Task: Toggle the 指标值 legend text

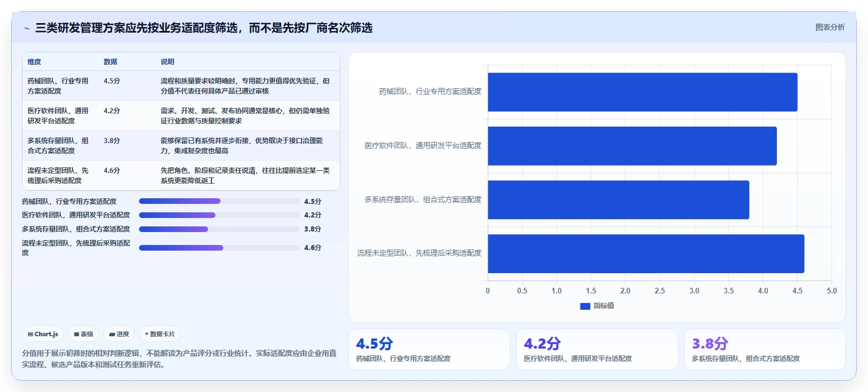Action: [604, 306]
